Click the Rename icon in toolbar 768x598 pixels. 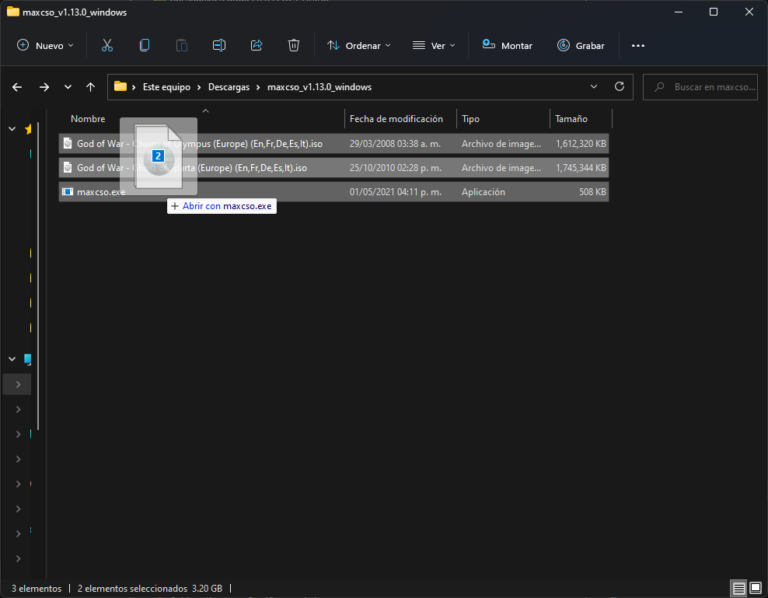coord(219,45)
